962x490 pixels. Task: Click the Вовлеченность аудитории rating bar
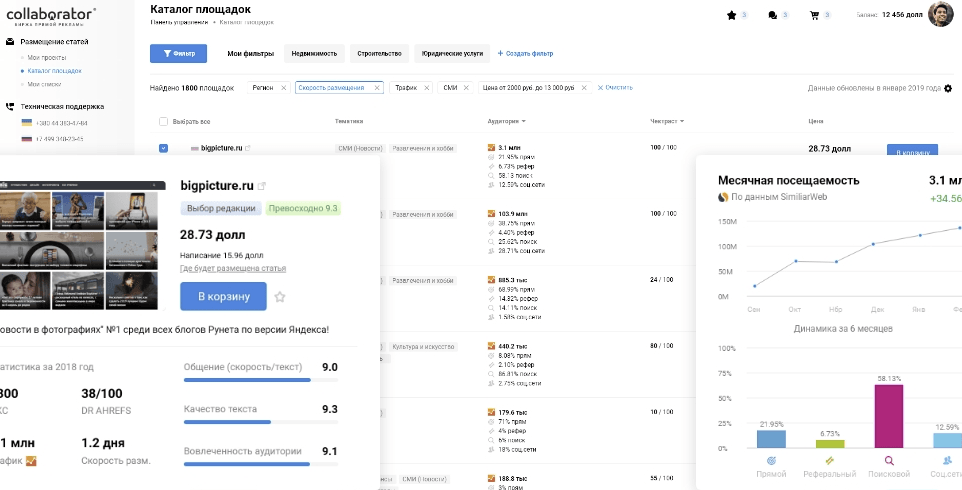tap(261, 464)
